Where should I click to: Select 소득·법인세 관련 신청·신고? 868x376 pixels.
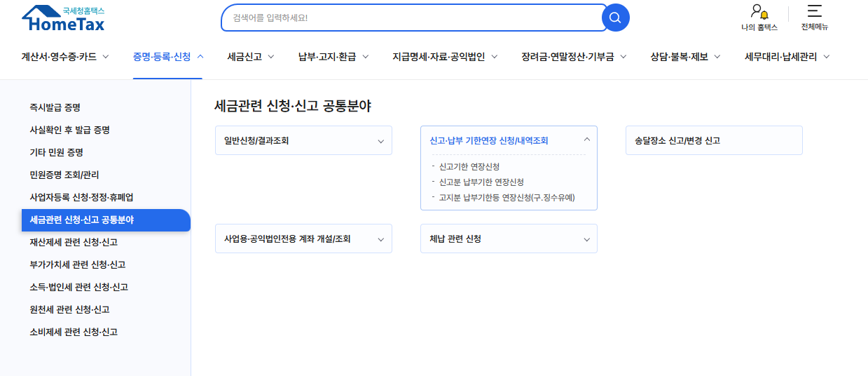[78, 287]
